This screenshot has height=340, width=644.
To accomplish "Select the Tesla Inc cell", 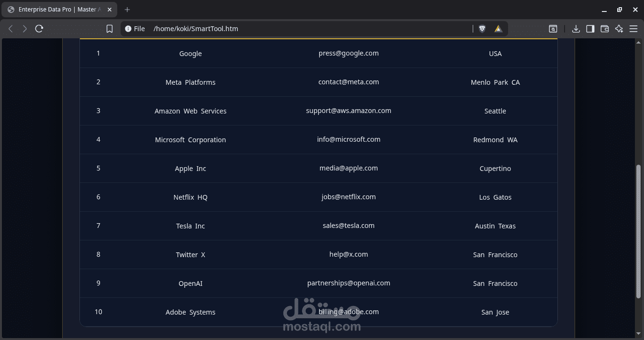I will 190,226.
